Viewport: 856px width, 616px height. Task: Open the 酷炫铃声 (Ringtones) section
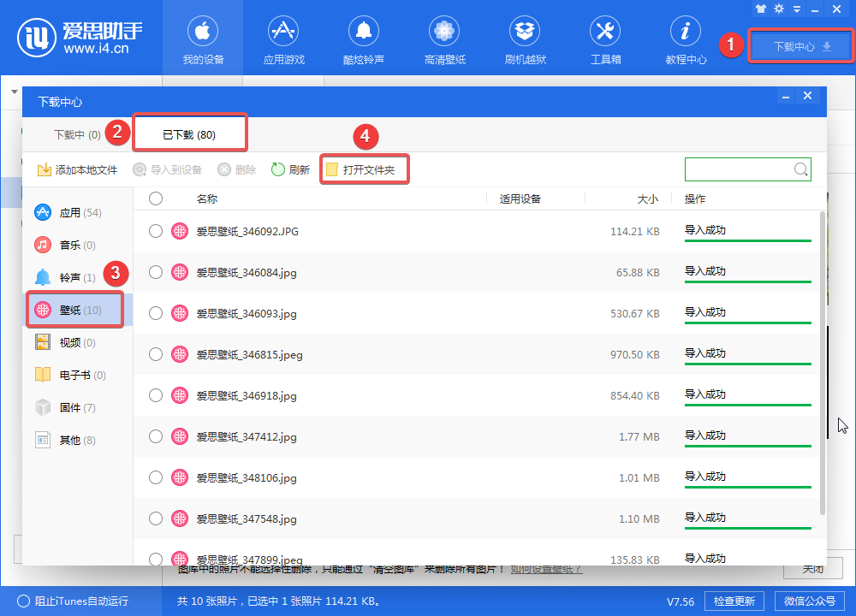tap(363, 38)
